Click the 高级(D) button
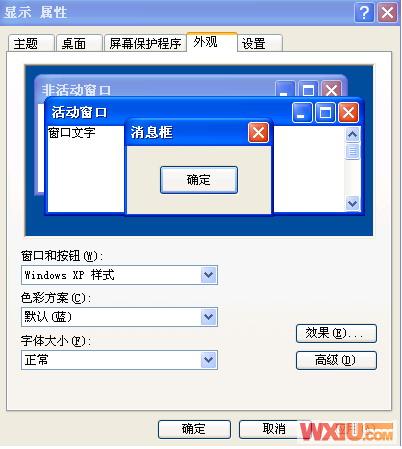The height and width of the screenshot is (449, 402). tap(336, 360)
